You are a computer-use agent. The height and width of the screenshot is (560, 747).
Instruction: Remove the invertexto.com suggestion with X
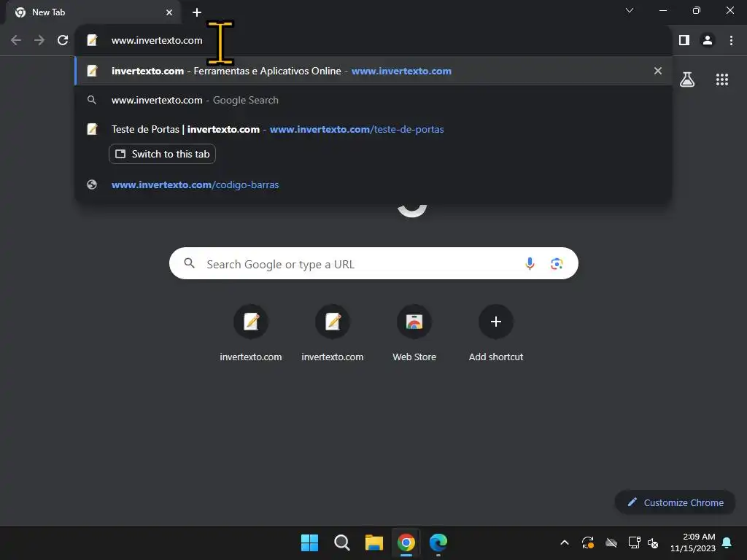click(658, 71)
